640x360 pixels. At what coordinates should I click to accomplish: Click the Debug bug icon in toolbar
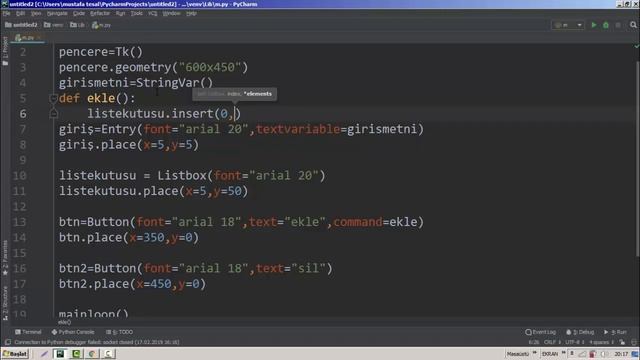(606, 25)
